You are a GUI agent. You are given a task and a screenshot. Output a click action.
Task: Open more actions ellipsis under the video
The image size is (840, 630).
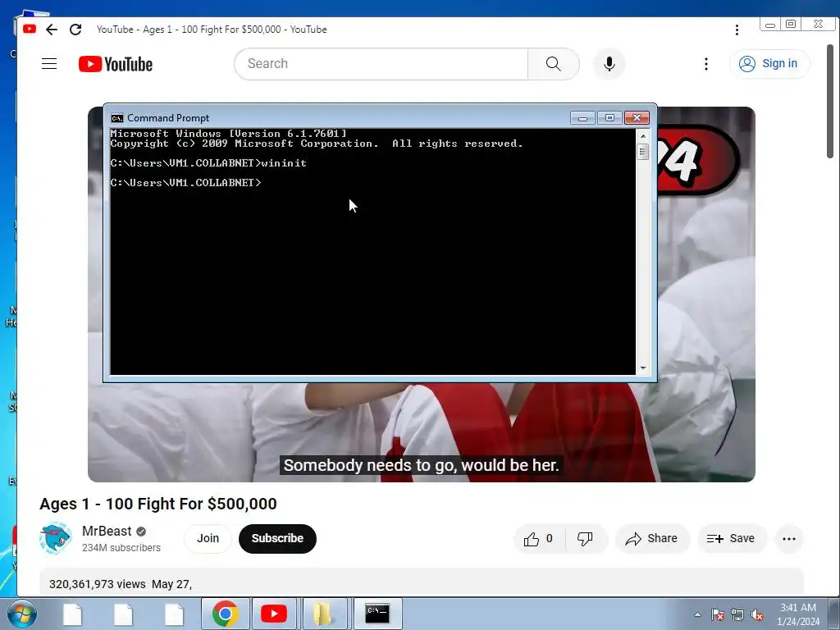[788, 539]
